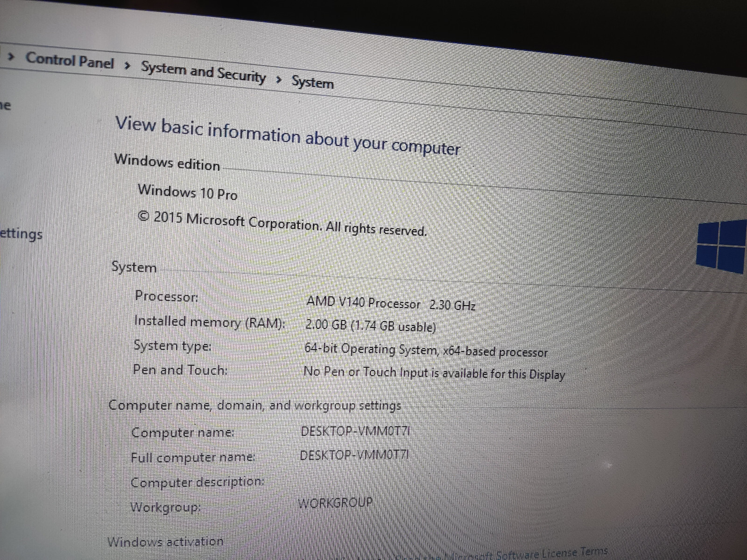Select Computer name value DESKTOP-VMM0T7I
The image size is (747, 560).
click(x=355, y=431)
